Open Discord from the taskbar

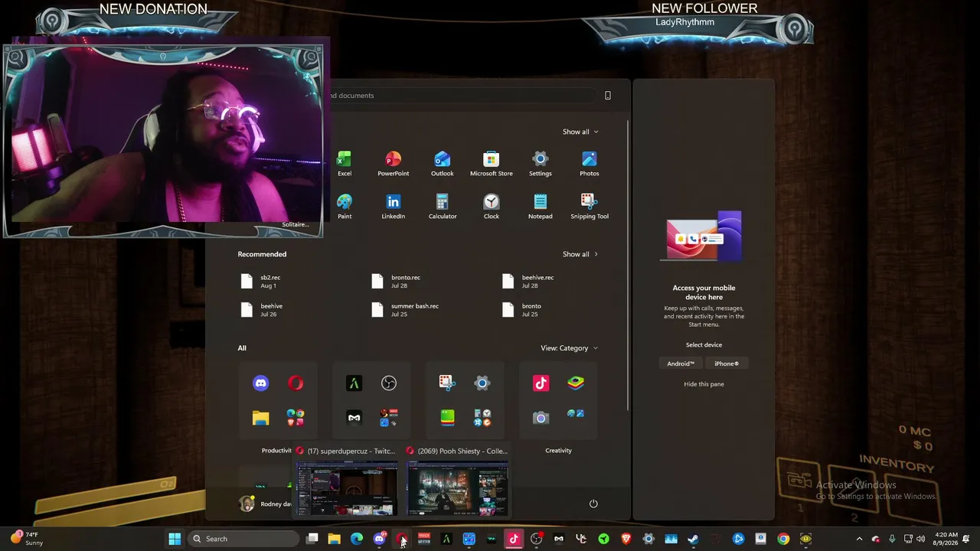pyautogui.click(x=379, y=539)
